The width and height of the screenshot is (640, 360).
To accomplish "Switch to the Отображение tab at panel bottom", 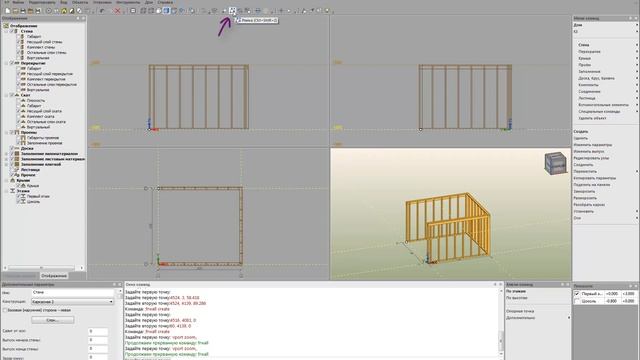I will (x=54, y=276).
